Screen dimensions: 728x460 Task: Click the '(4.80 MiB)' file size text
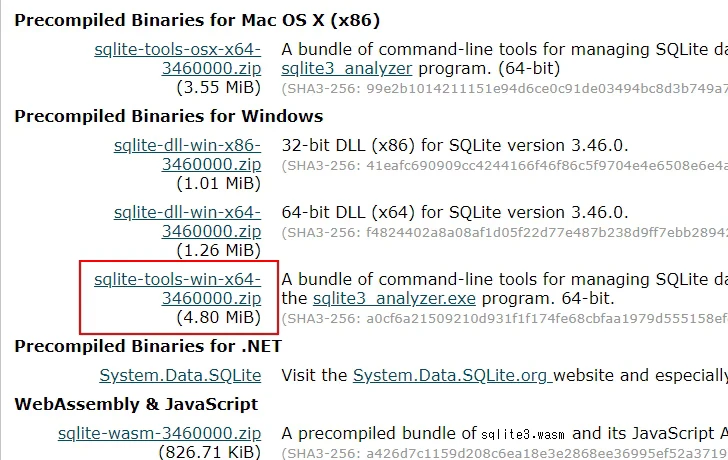tap(219, 317)
